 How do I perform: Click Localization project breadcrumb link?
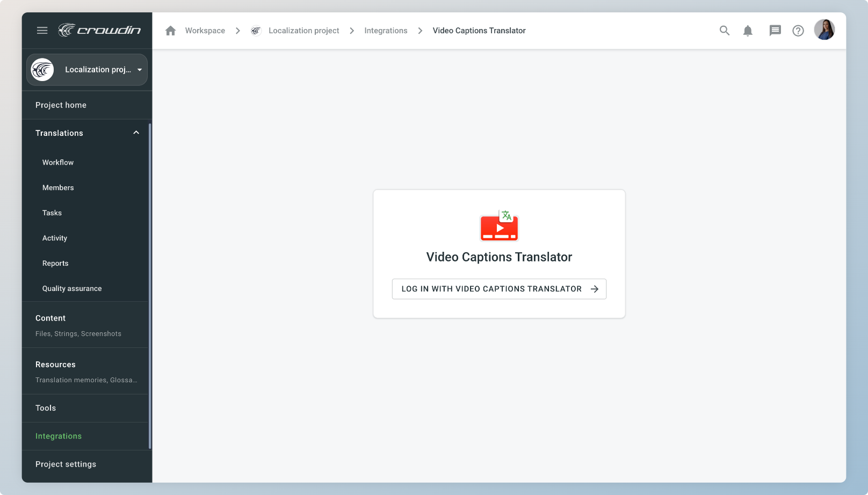(304, 31)
